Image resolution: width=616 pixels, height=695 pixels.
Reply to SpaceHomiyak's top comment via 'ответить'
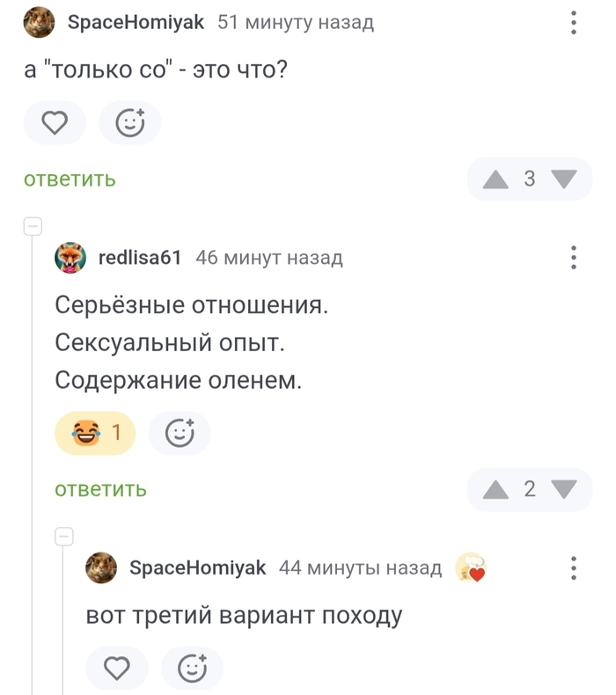70,179
